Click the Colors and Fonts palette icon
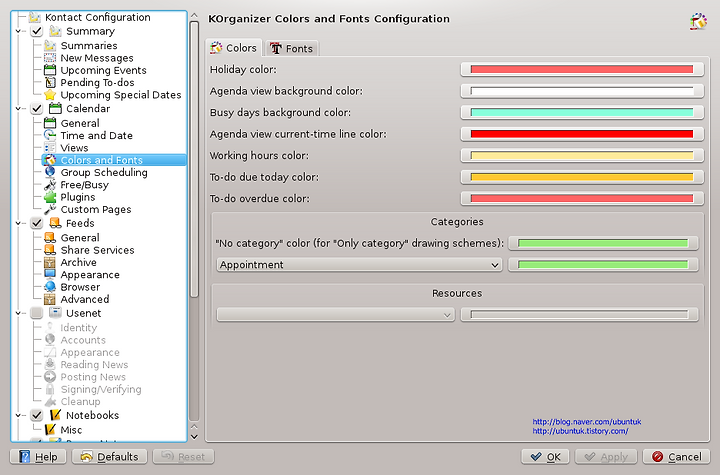This screenshot has height=475, width=720. pyautogui.click(x=50, y=160)
